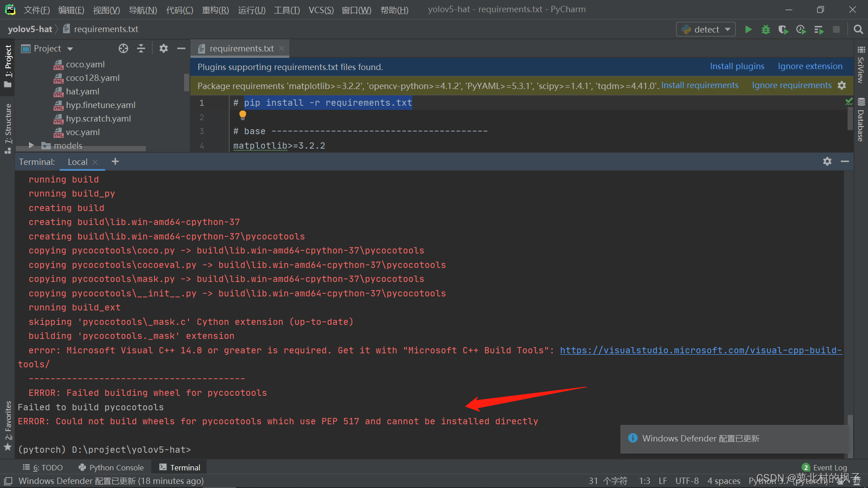Open the 运行(U) menu
The width and height of the screenshot is (868, 488).
click(x=251, y=10)
